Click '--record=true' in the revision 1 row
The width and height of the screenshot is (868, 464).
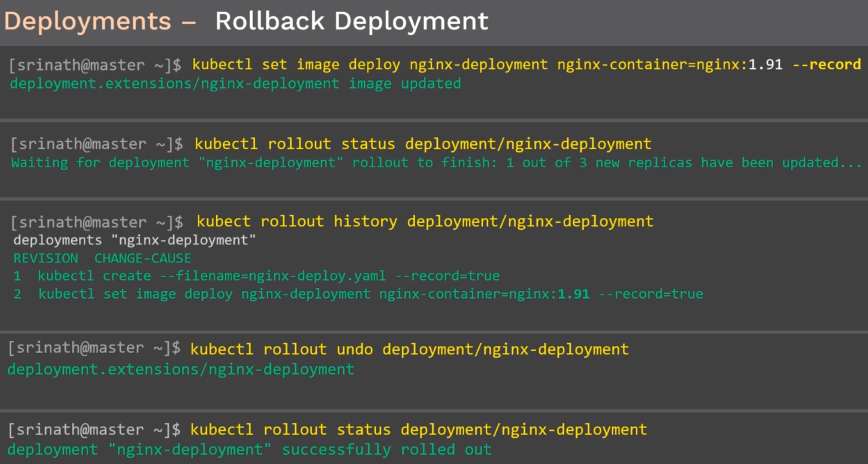pyautogui.click(x=448, y=276)
